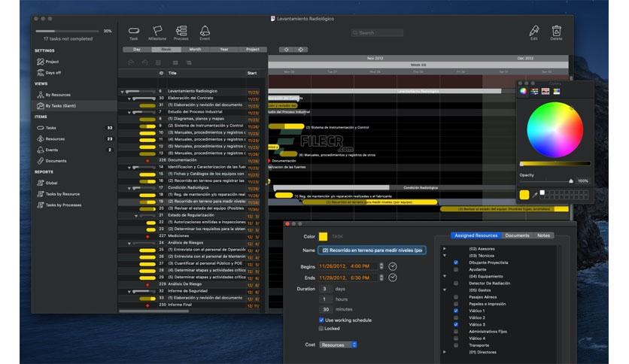Image resolution: width=629 pixels, height=364 pixels.
Task: Select the color sliders picker mode
Action: pyautogui.click(x=534, y=92)
